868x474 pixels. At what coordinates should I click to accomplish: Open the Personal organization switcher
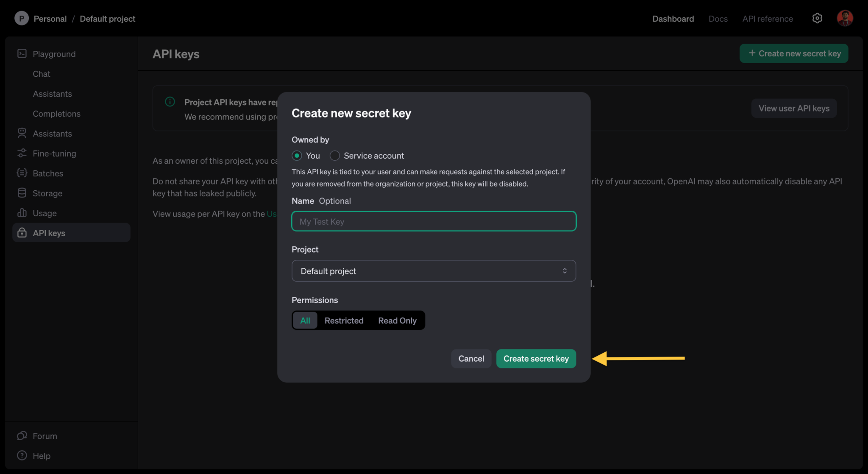[x=41, y=19]
